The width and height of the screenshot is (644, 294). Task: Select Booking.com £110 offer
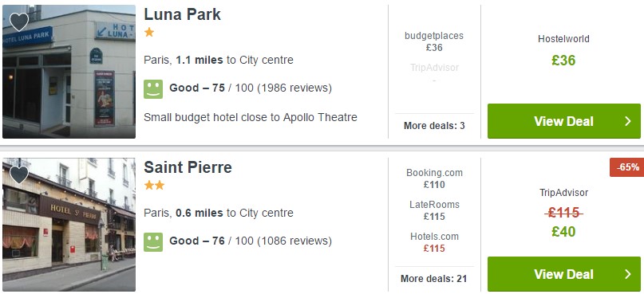[434, 178]
